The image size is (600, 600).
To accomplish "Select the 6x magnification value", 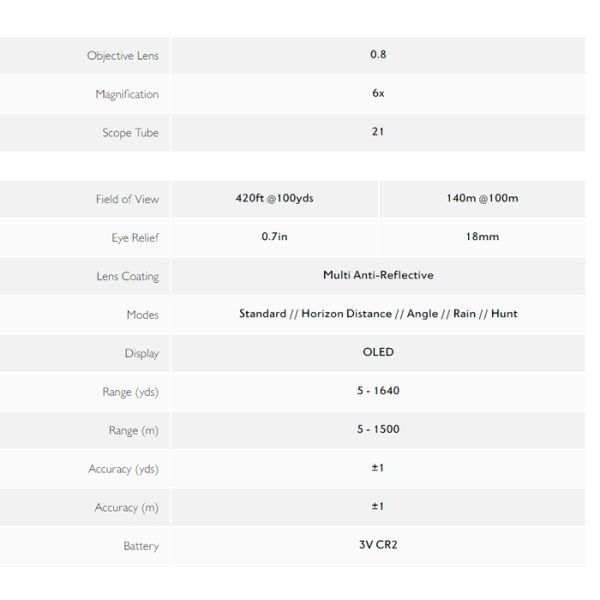I will tap(378, 93).
